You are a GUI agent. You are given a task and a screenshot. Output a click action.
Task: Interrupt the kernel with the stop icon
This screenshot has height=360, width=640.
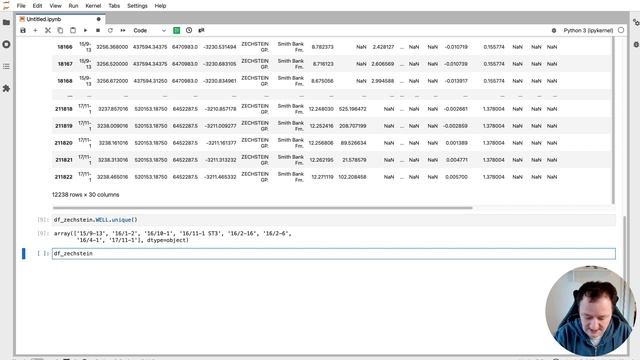click(x=98, y=30)
